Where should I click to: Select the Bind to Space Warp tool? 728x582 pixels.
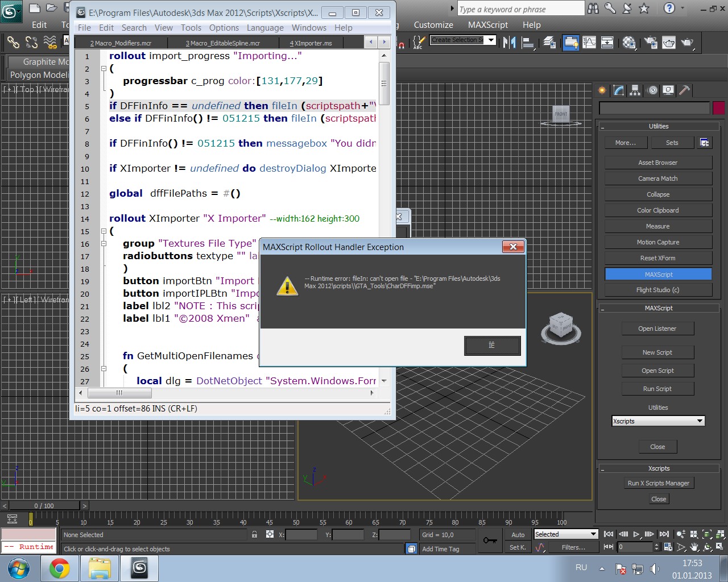pos(50,42)
